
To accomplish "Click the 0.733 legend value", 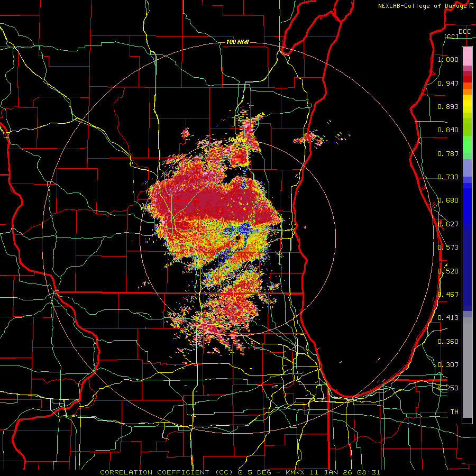I will click(x=448, y=177).
